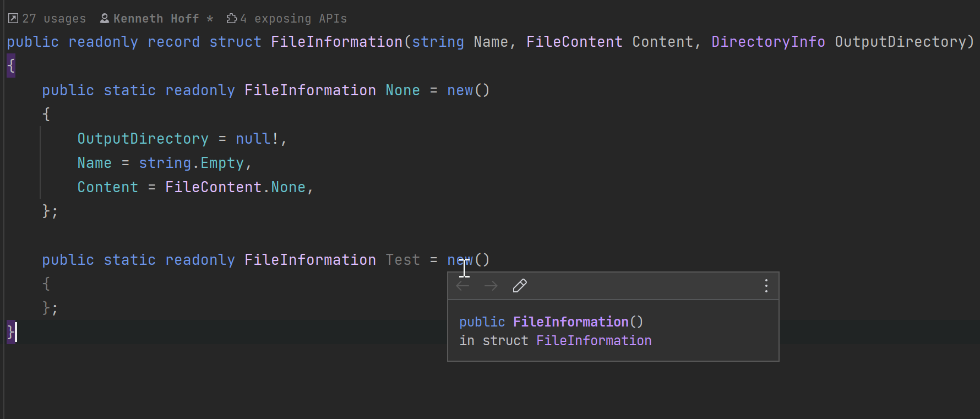
Task: Select FileInformation() constructor link in popup
Action: click(x=571, y=322)
